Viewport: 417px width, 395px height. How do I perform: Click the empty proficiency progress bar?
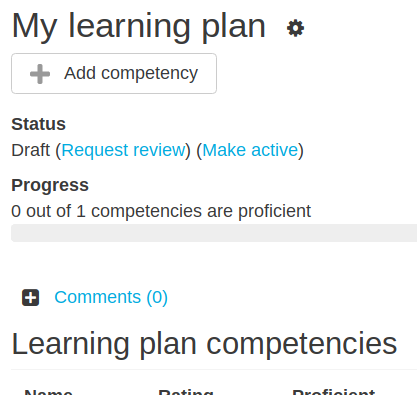tap(214, 233)
